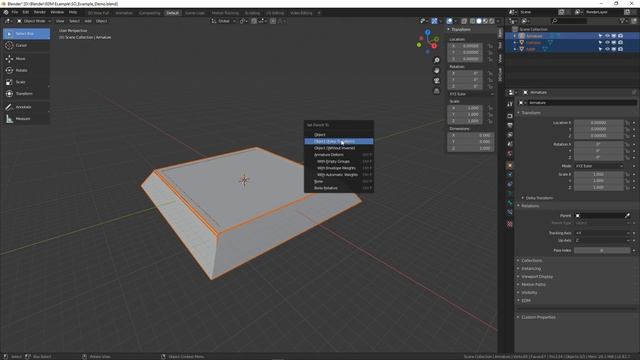
Task: Select the Rotate tool
Action: pyautogui.click(x=27, y=70)
